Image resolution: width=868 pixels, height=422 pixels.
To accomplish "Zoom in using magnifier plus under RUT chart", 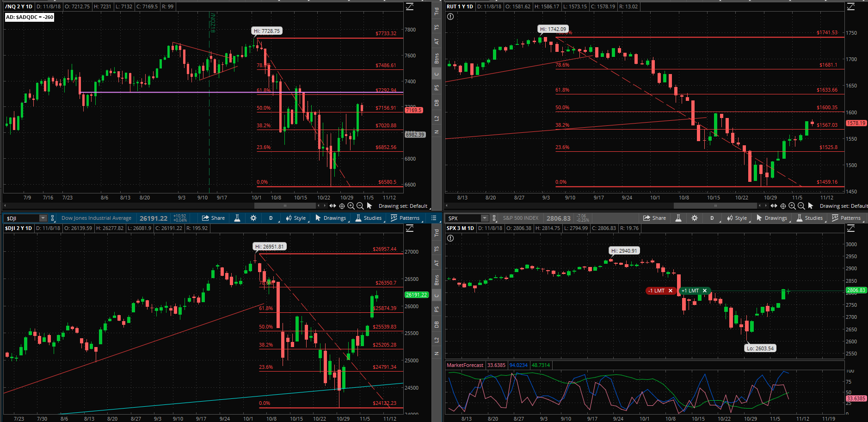I will pos(792,206).
